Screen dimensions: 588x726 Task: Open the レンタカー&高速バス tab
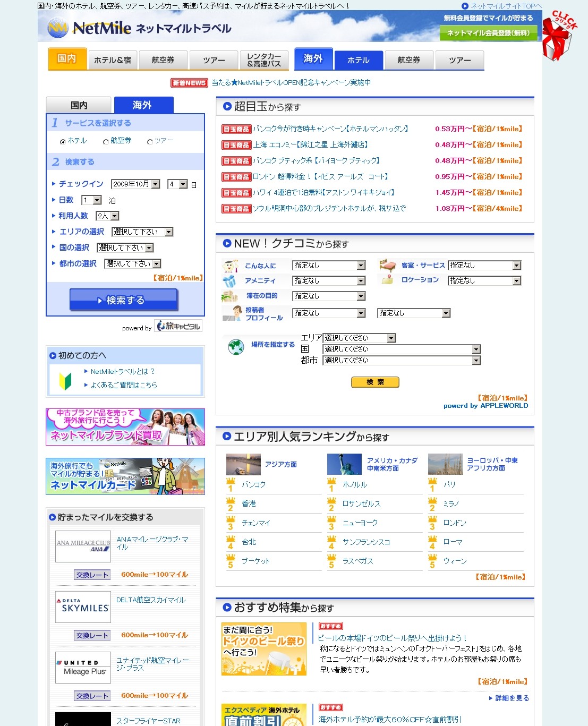pyautogui.click(x=264, y=61)
